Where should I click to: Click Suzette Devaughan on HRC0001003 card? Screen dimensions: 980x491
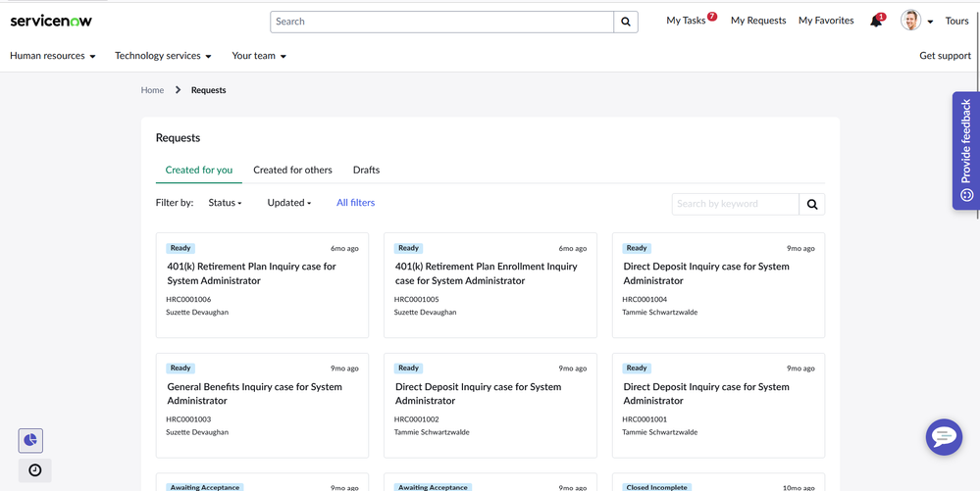(197, 431)
